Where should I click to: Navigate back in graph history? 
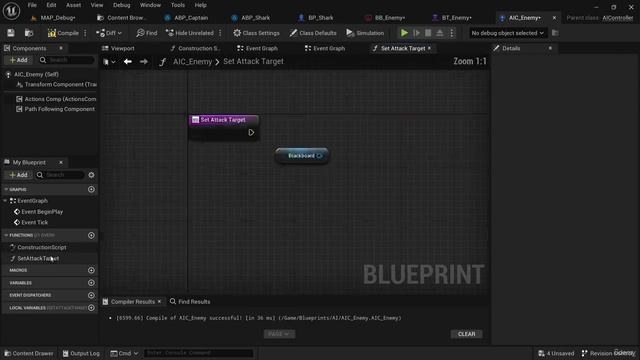128,62
